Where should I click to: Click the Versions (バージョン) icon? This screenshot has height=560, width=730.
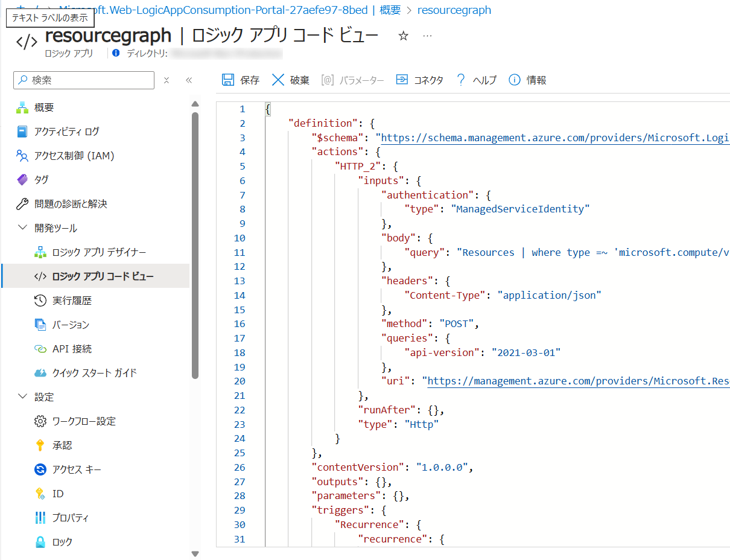click(40, 325)
